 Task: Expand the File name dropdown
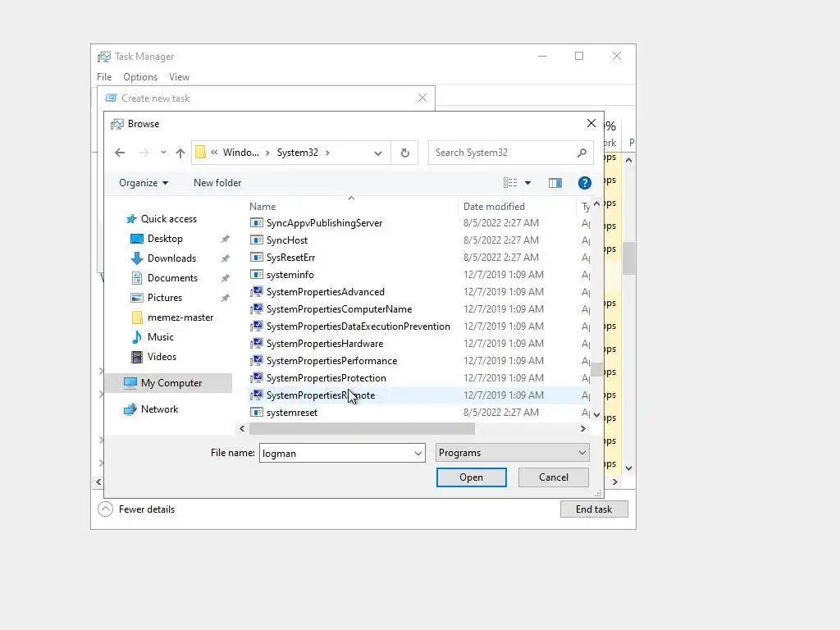[418, 453]
